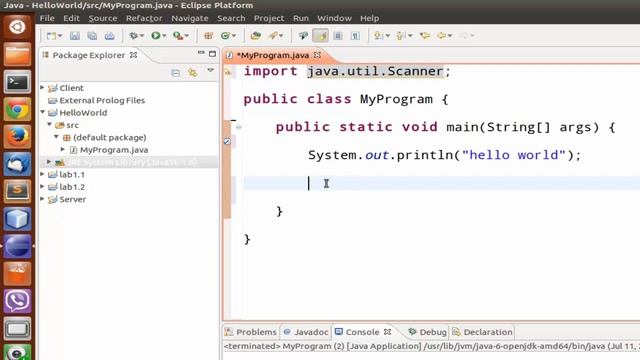
Task: Toggle Link with Editor in Package Explorer
Action: (x=193, y=73)
